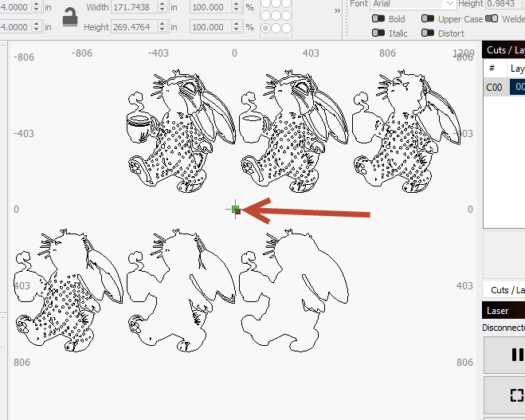Increase the Width row percentage with up arrow
Screen dimensions: 525x420
point(237,4)
